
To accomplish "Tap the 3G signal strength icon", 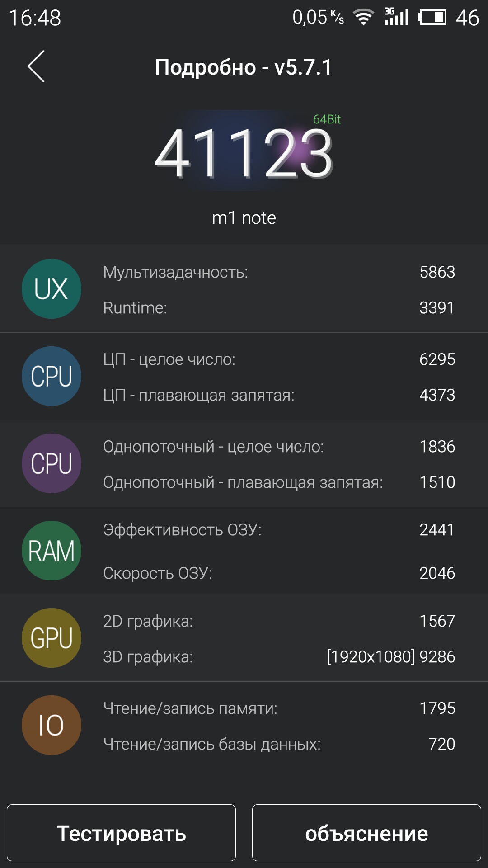I will click(397, 17).
